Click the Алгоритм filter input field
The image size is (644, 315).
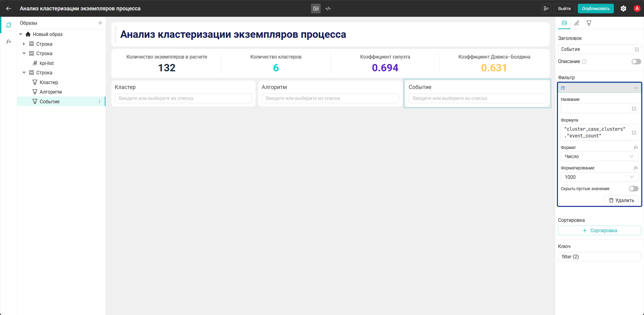330,98
